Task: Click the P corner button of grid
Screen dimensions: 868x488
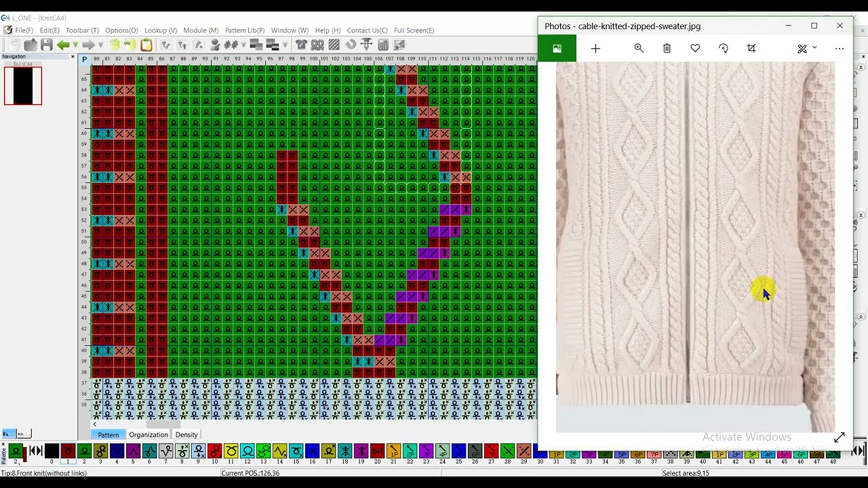Action: 85,60
